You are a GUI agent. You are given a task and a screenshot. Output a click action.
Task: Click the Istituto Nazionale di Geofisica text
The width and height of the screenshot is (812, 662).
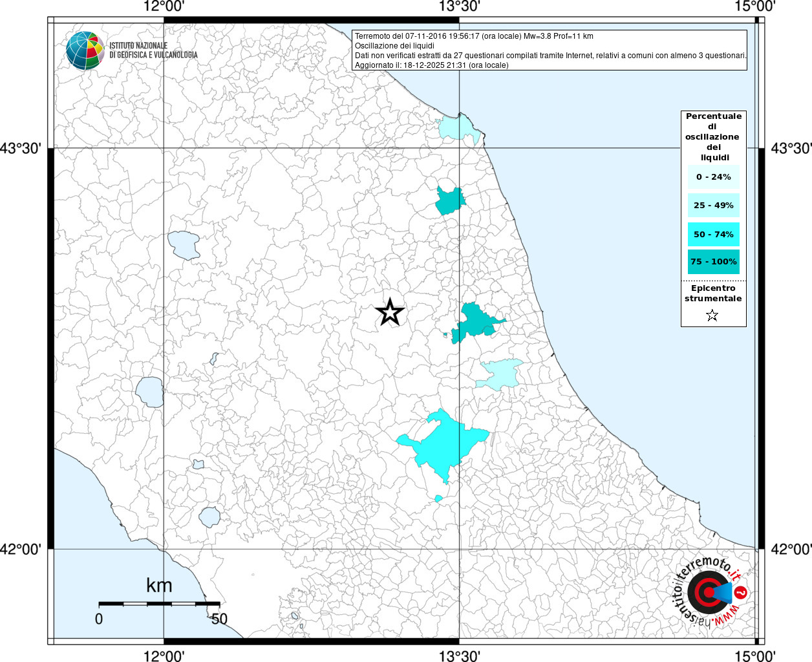coord(153,50)
